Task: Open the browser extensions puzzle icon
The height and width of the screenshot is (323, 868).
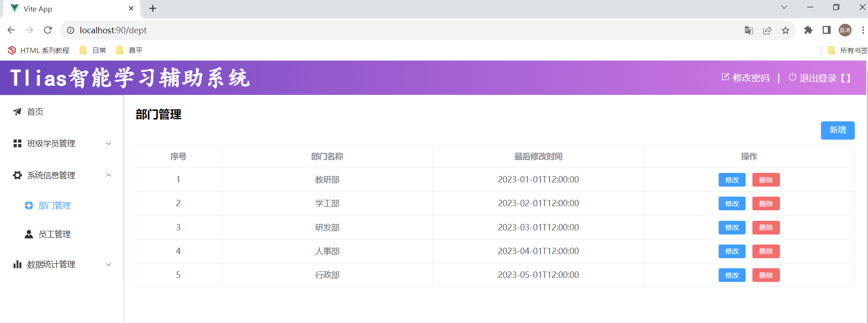Action: tap(808, 30)
